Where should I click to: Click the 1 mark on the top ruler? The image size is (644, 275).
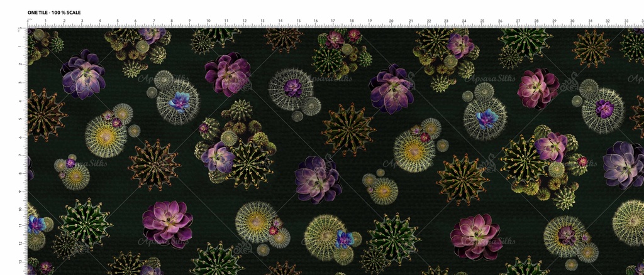click(x=46, y=22)
